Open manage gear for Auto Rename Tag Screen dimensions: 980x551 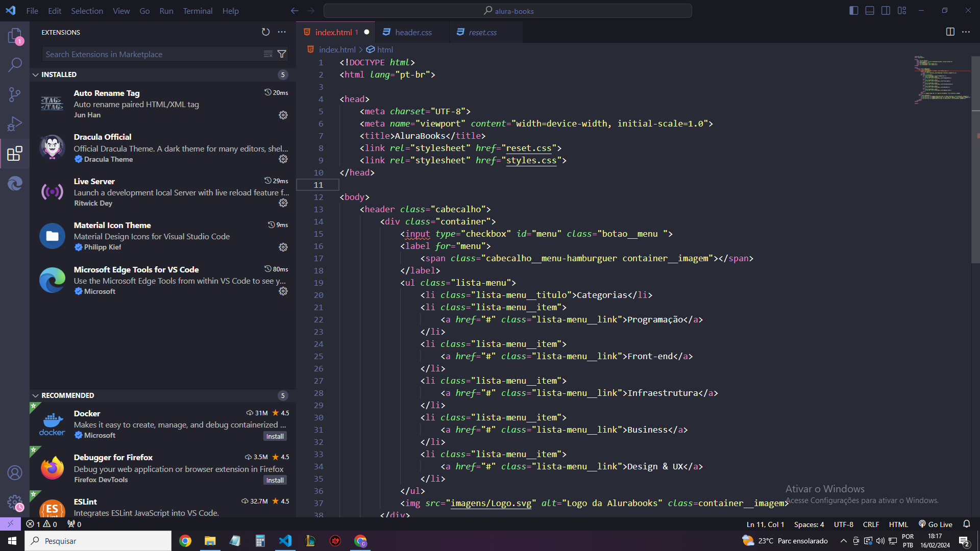(283, 115)
